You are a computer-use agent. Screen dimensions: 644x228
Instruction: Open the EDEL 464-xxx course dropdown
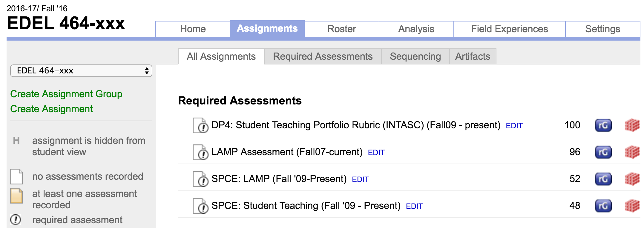click(81, 71)
